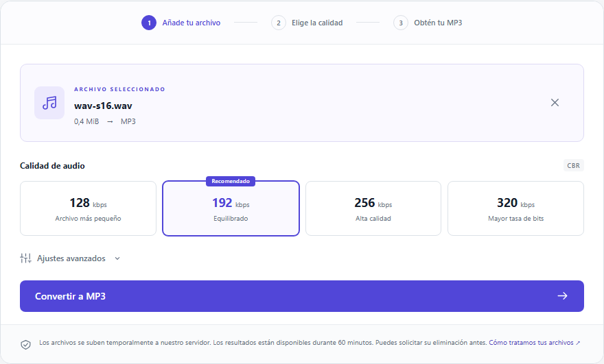Remove the selected file wav-s16.wav

(555, 102)
